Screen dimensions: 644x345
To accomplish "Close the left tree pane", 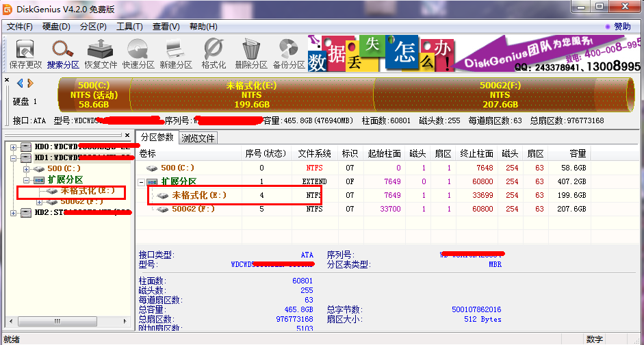I will [x=127, y=135].
